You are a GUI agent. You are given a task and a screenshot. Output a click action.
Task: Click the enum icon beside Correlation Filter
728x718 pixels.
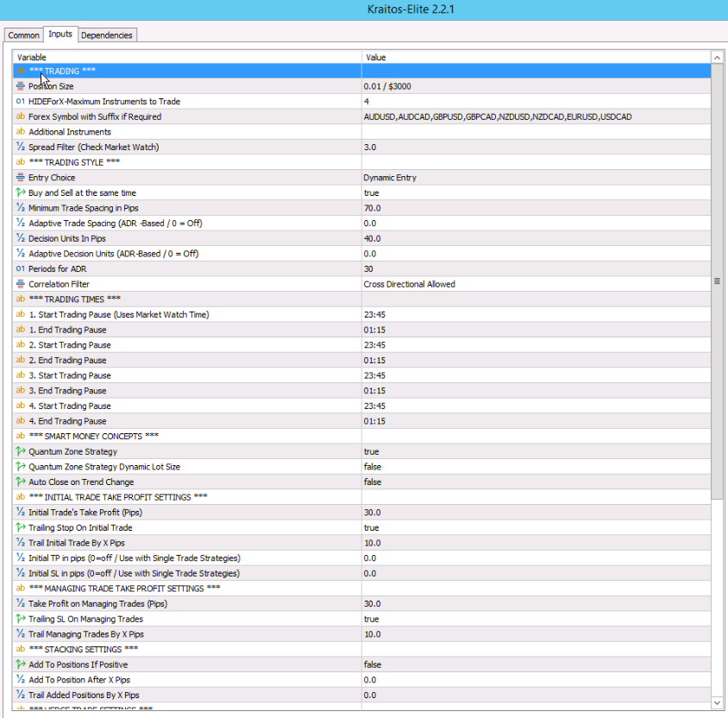21,284
